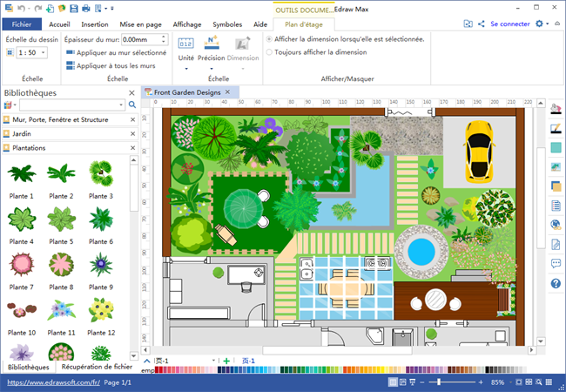Select the Plante 3 shape
Screen dimensions: 566x392
point(101,174)
